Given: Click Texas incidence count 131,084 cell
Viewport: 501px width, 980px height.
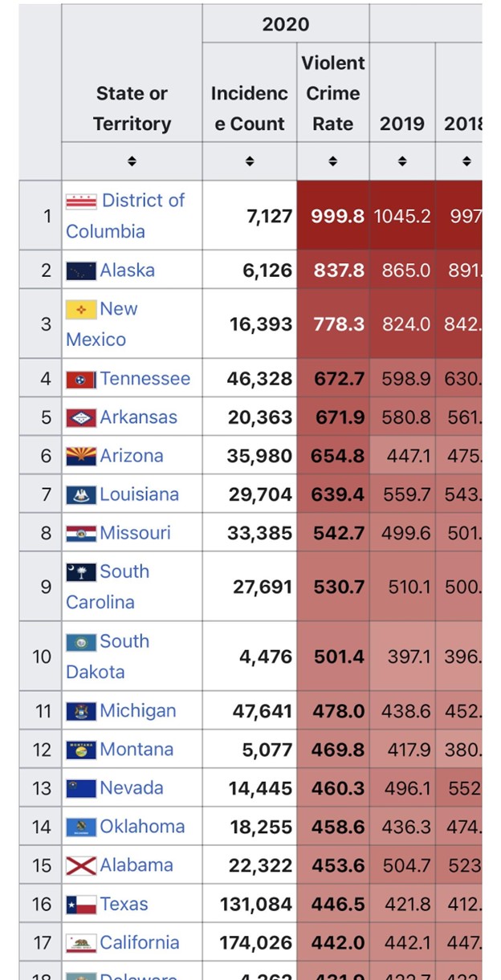Looking at the screenshot, I should [255, 905].
